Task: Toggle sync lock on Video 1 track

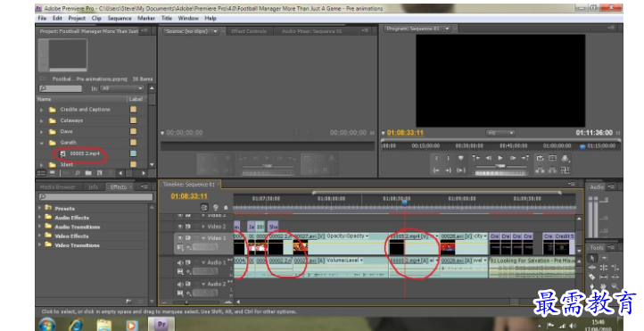Action: 188,238
